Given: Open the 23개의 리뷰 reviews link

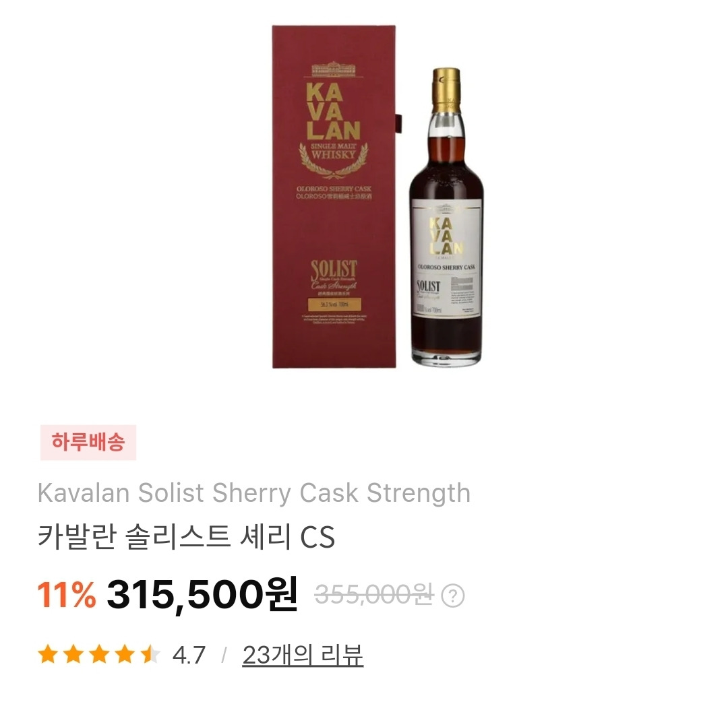Looking at the screenshot, I should (303, 655).
